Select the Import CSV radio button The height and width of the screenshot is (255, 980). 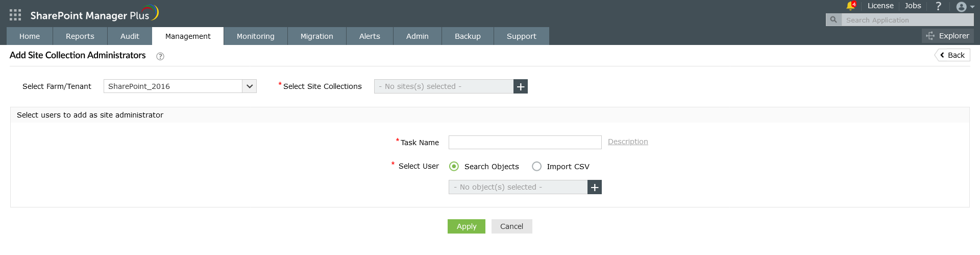pyautogui.click(x=536, y=167)
